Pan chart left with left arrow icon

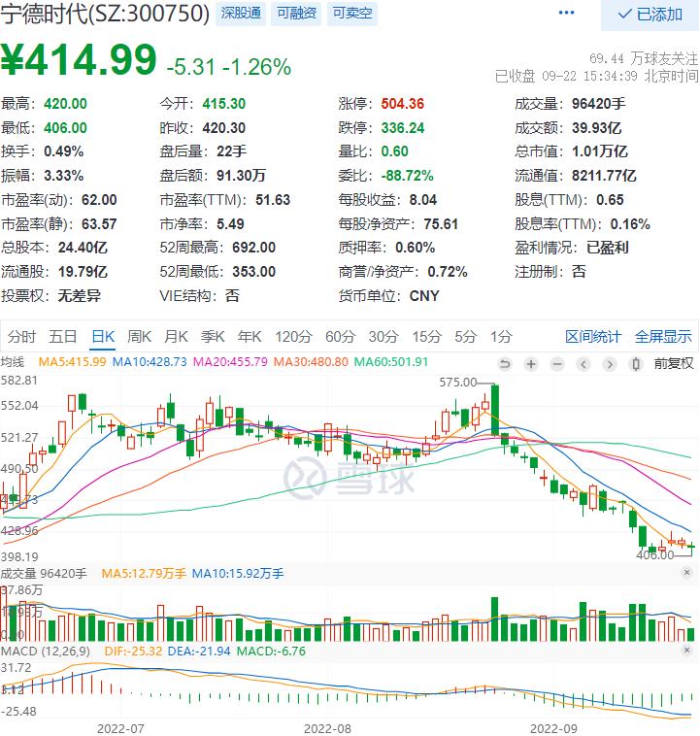click(x=583, y=364)
